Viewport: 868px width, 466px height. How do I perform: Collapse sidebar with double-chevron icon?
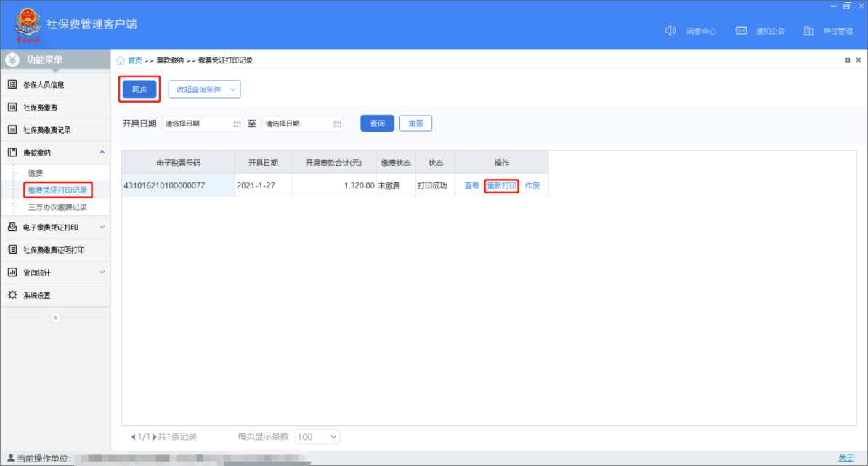(x=56, y=318)
